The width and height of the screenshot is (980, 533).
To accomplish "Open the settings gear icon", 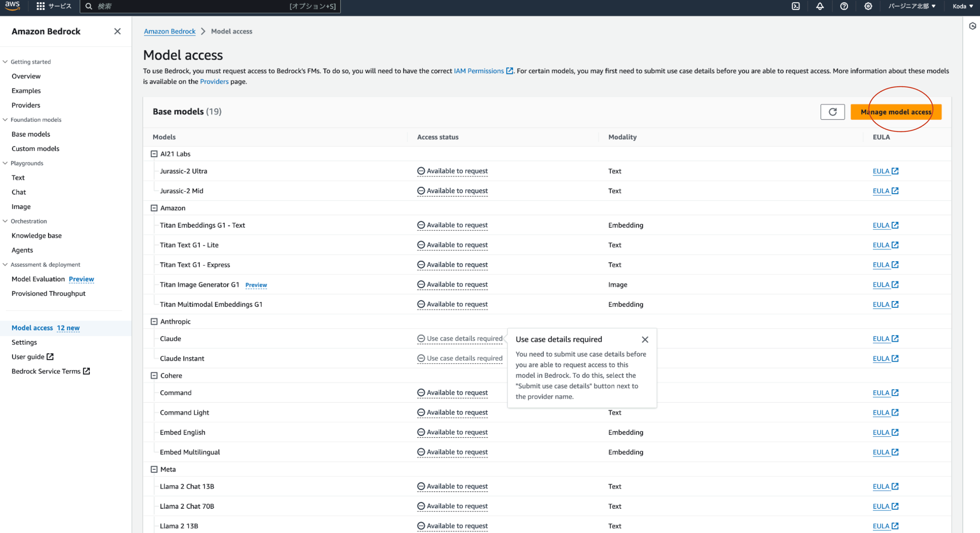I will point(868,6).
